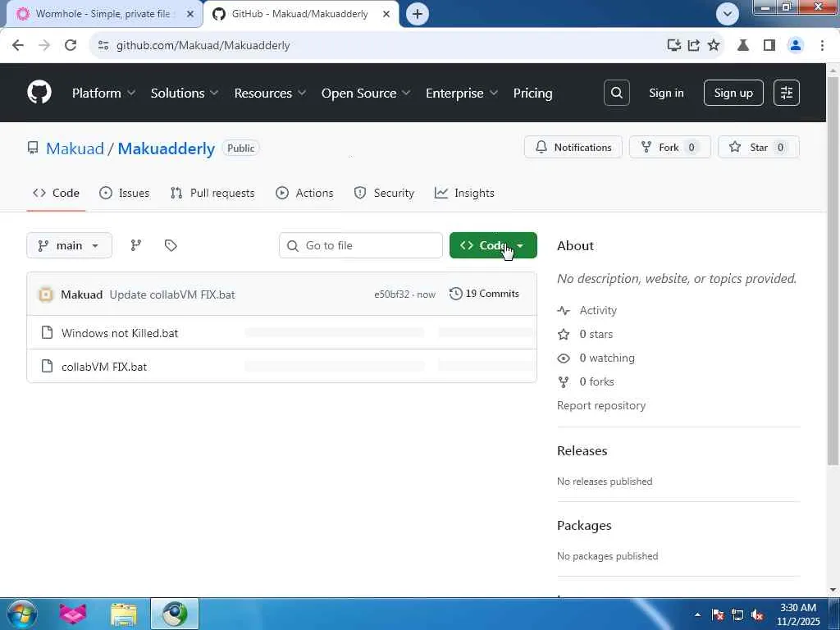Expand the Platform menu
The height and width of the screenshot is (630, 840).
click(x=103, y=94)
